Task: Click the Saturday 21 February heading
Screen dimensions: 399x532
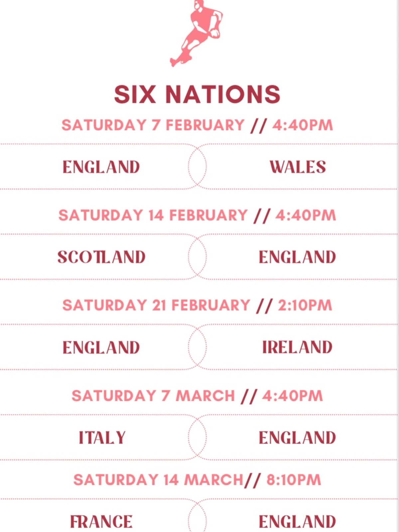Action: pyautogui.click(x=197, y=306)
